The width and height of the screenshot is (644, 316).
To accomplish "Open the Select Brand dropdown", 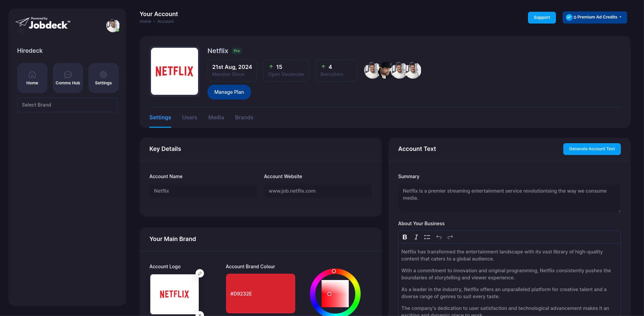I will tap(67, 105).
